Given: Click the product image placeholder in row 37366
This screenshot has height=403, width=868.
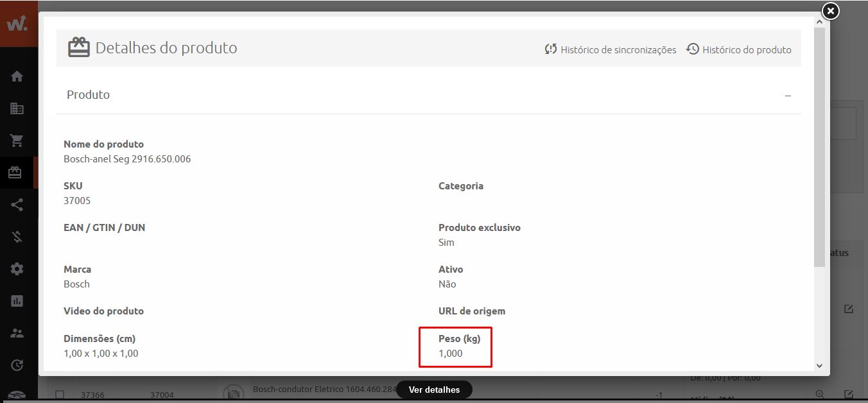Looking at the screenshot, I should pos(234,393).
